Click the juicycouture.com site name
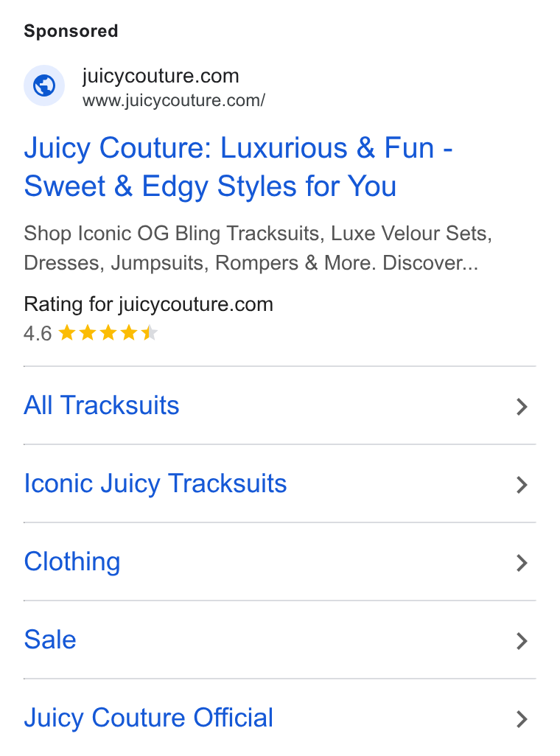This screenshot has height=756, width=560. point(161,76)
